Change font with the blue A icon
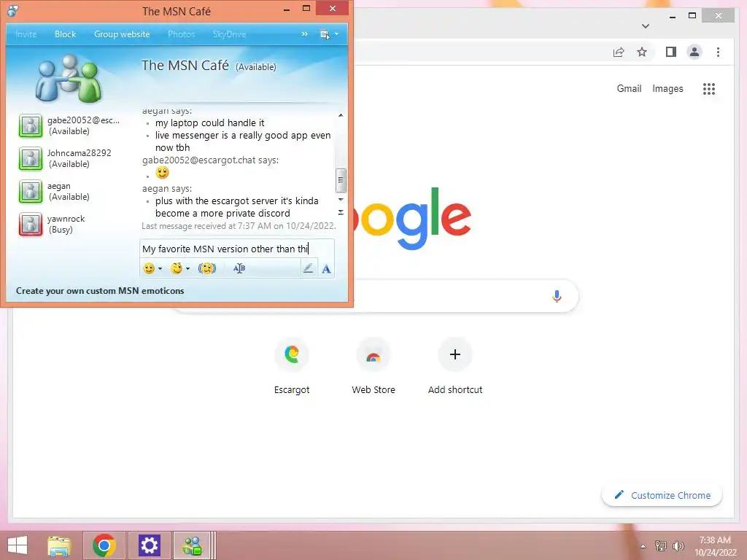747x560 pixels. pyautogui.click(x=326, y=269)
